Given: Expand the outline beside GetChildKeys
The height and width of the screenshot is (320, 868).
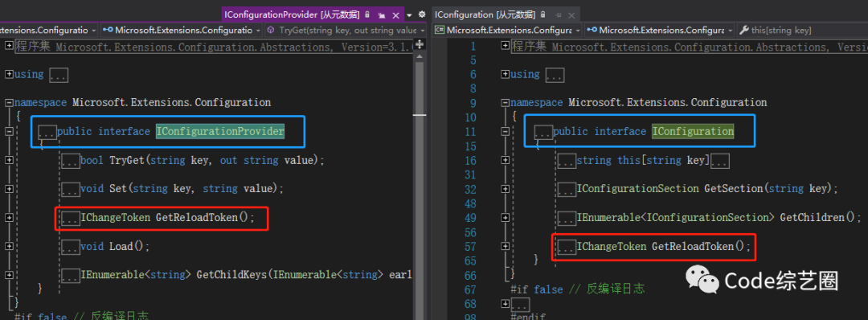Looking at the screenshot, I should tap(9, 275).
